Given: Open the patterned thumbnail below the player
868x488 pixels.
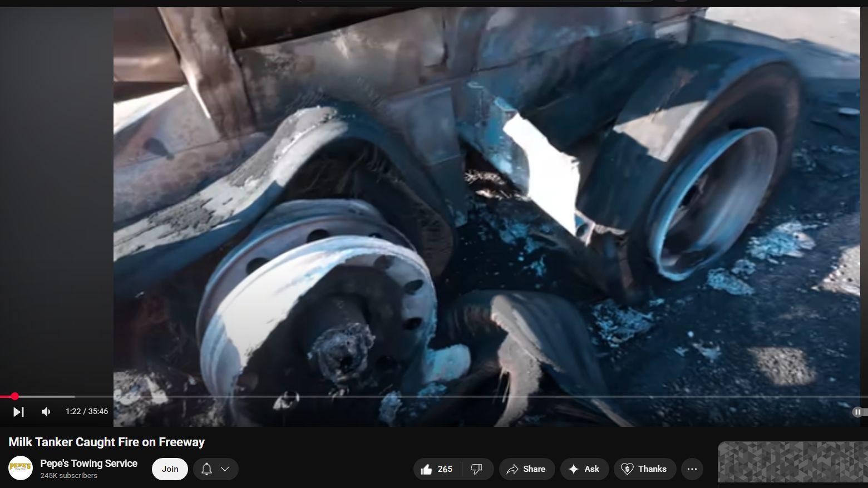Looking at the screenshot, I should click(792, 463).
